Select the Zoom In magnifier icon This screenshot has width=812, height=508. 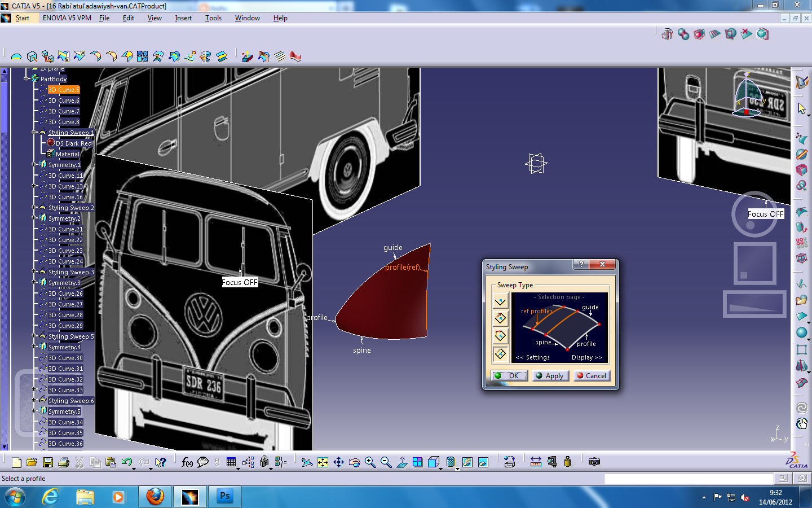coord(370,462)
